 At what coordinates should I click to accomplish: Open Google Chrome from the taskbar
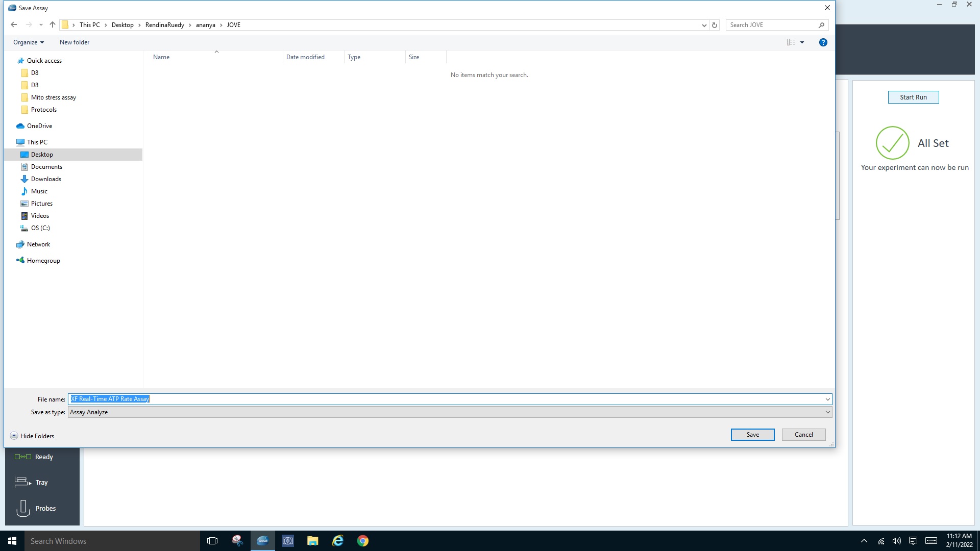(x=362, y=541)
